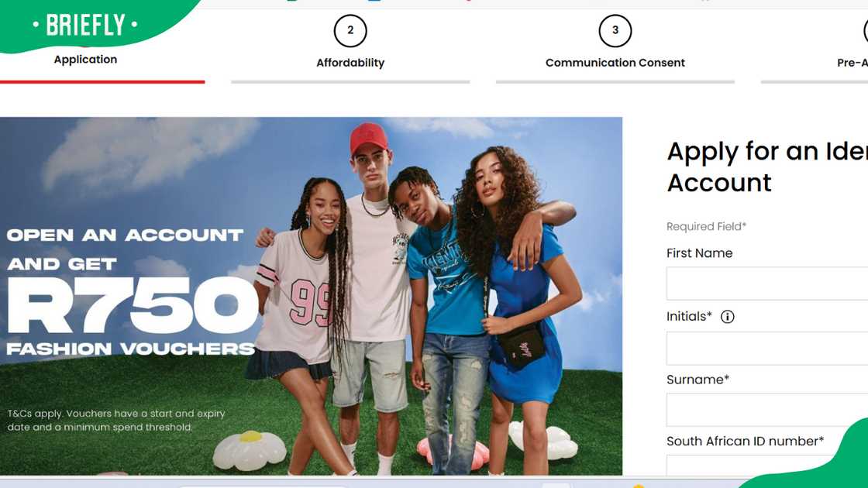
Task: Focus the First Name input field
Action: pos(767,284)
